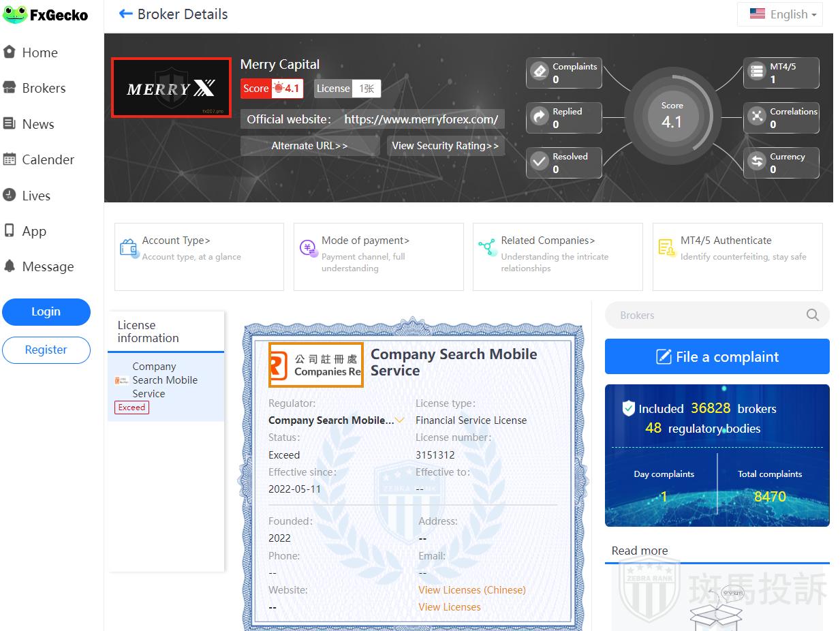
Task: Click the back arrow beside Broker Details
Action: tap(125, 14)
